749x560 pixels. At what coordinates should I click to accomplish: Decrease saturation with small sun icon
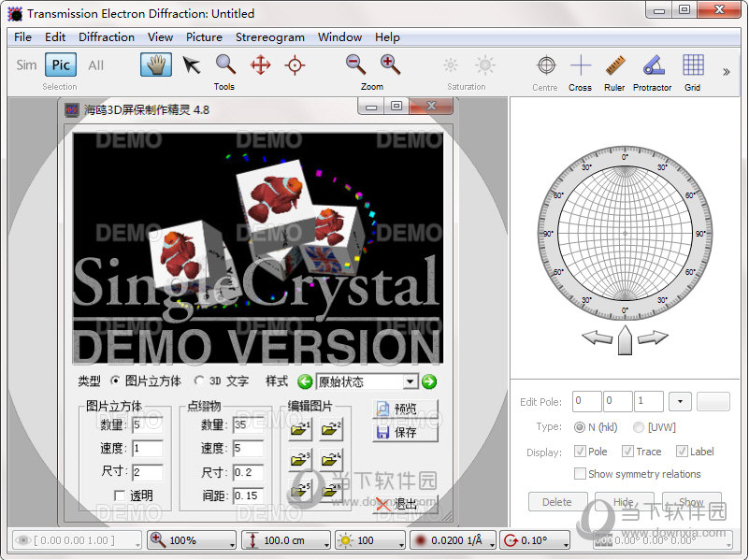tap(451, 65)
